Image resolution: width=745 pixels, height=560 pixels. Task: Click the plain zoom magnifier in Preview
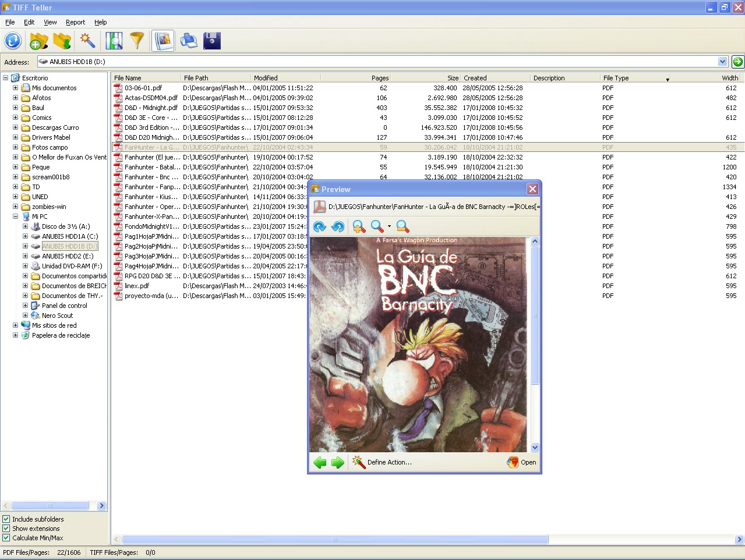point(377,226)
